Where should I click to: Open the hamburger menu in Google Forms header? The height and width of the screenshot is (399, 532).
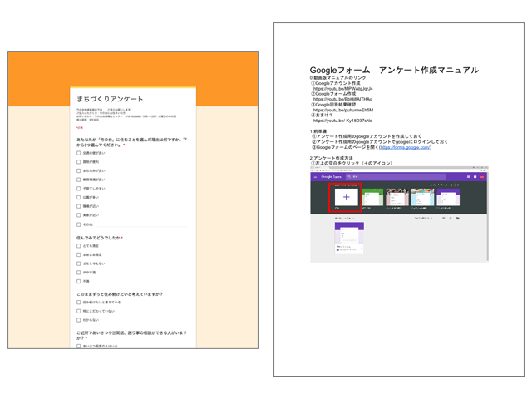(315, 177)
